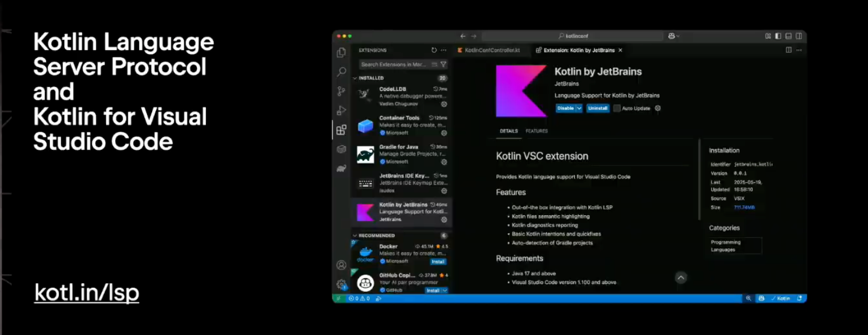
Task: Open the 711.74MB size link
Action: [744, 207]
